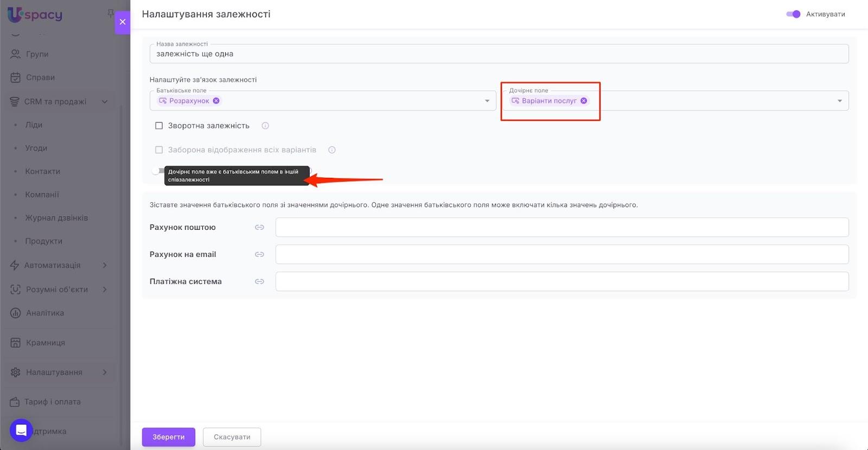Open Угоди in the sidebar

pyautogui.click(x=36, y=148)
